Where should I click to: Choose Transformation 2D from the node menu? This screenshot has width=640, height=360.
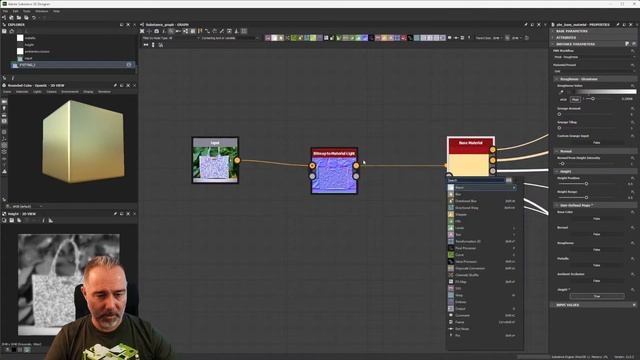[x=482, y=241]
